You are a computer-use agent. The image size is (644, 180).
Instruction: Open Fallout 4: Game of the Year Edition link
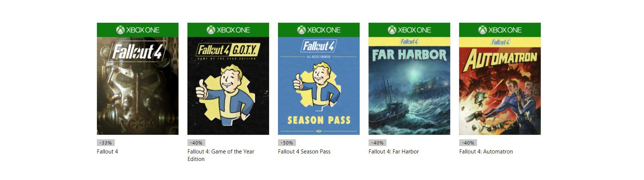click(221, 155)
